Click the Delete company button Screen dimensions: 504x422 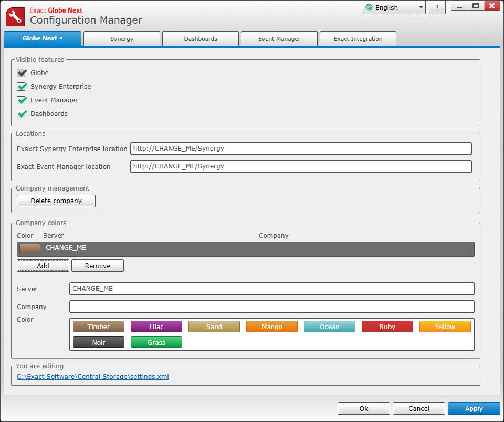(56, 201)
